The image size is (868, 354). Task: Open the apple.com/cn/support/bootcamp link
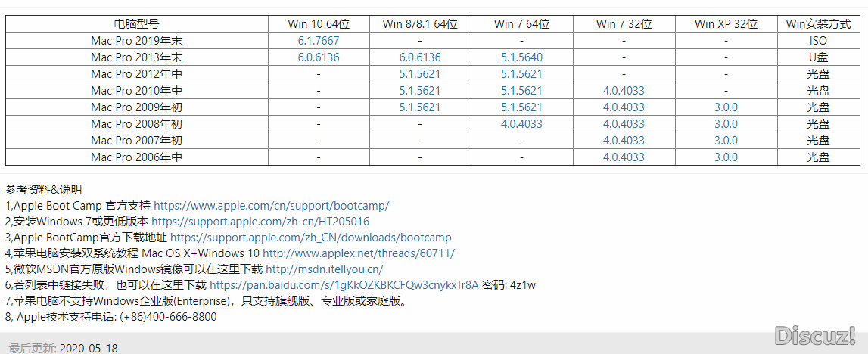pyautogui.click(x=271, y=206)
